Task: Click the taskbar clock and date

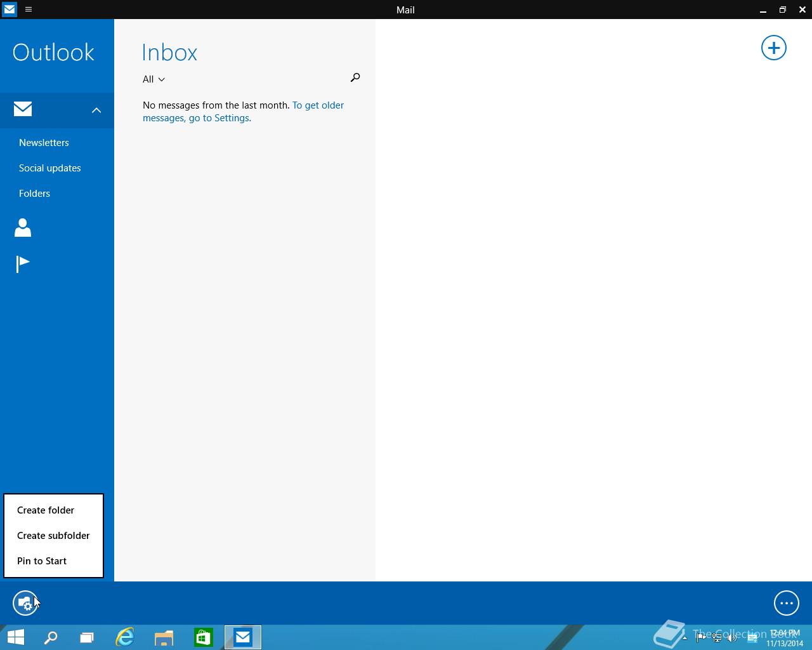Action: click(785, 638)
